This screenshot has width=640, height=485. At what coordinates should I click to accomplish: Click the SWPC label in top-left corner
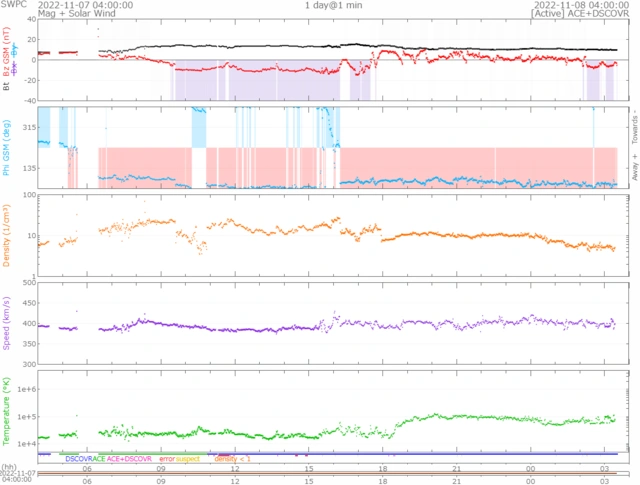click(15, 5)
